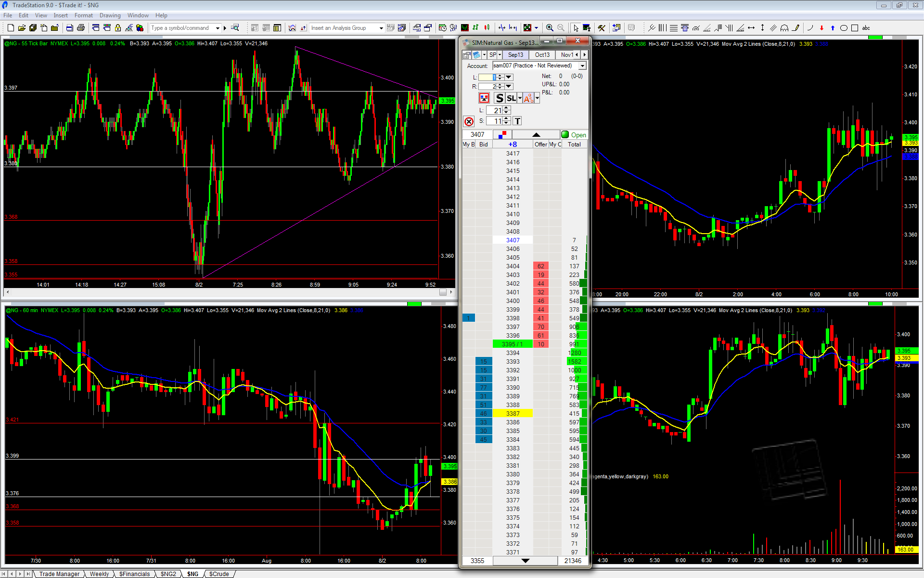
Task: Click the Print toolbar icon
Action: coord(81,28)
